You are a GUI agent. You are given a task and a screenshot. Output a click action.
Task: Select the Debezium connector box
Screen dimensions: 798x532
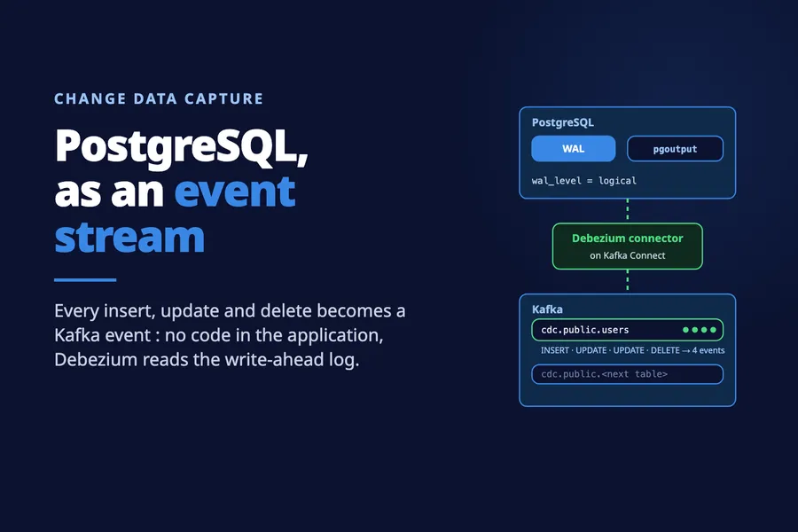tap(628, 246)
